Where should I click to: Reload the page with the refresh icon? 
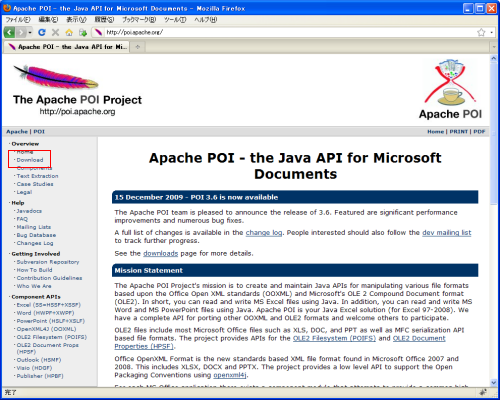(42, 32)
